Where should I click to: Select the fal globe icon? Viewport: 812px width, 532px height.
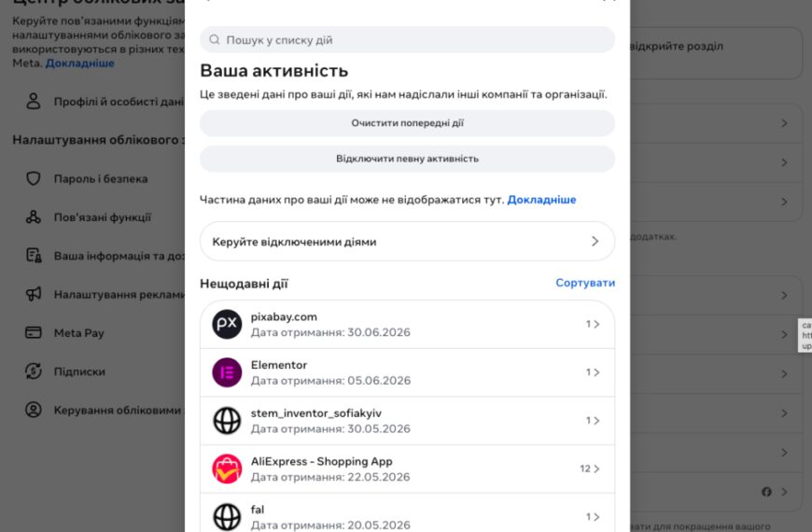tap(227, 517)
